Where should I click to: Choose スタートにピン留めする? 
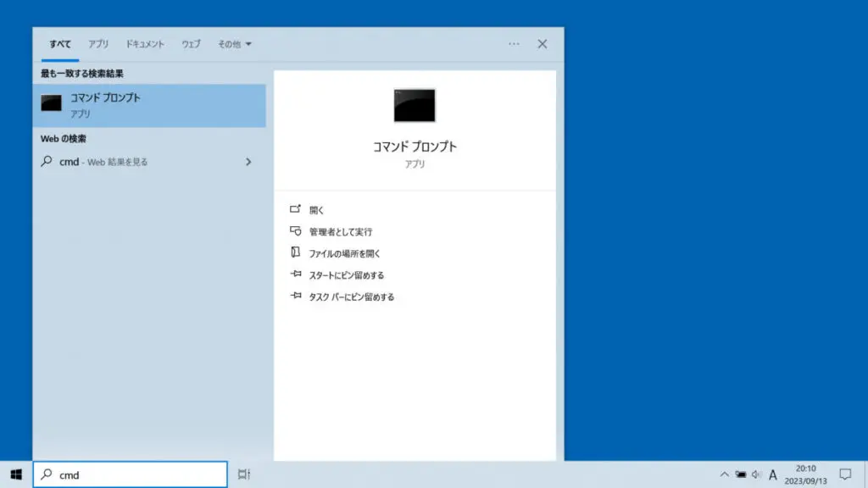pos(346,275)
